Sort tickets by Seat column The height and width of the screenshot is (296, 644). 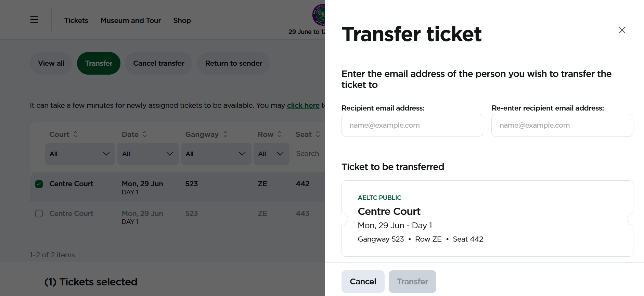click(x=308, y=134)
